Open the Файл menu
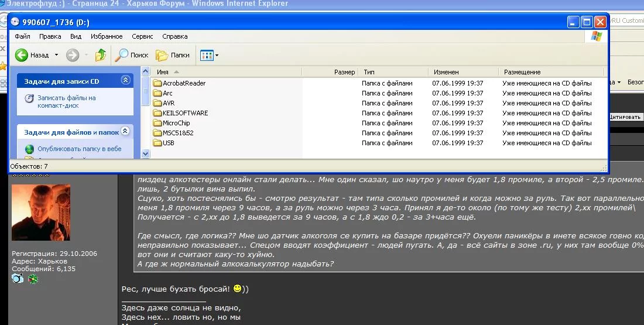The width and height of the screenshot is (644, 325). coord(22,36)
